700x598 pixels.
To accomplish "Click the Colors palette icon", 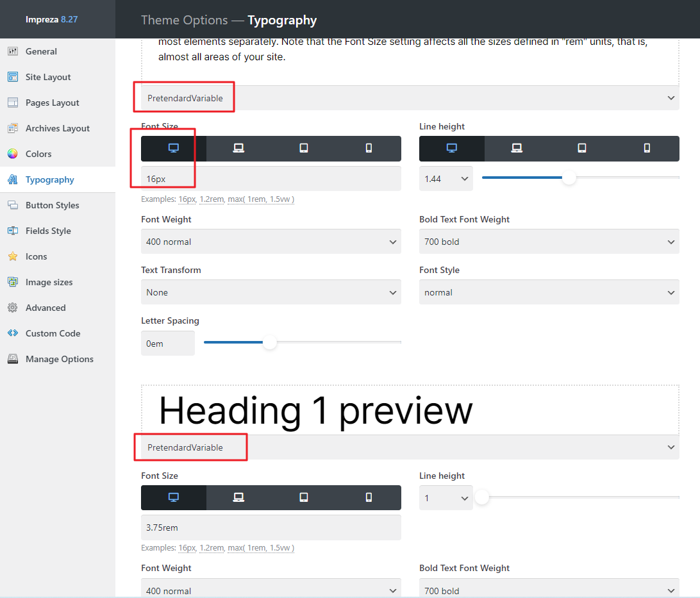I will coord(13,154).
